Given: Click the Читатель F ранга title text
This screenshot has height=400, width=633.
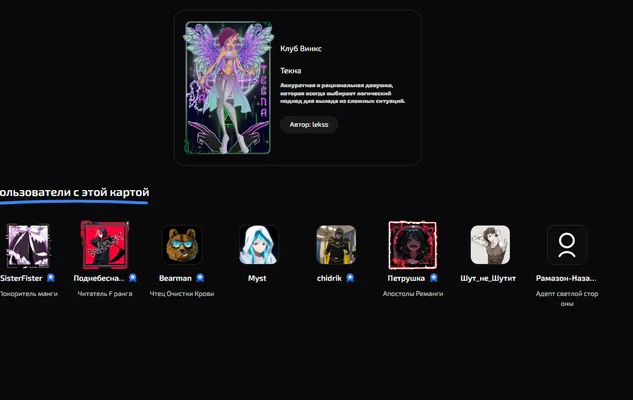Looking at the screenshot, I should (105, 294).
